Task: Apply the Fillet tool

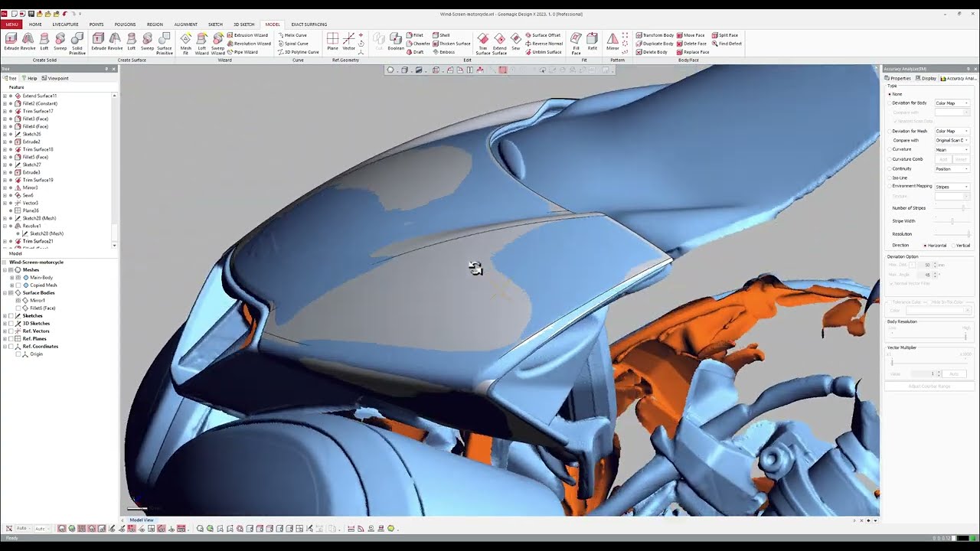Action: point(415,35)
